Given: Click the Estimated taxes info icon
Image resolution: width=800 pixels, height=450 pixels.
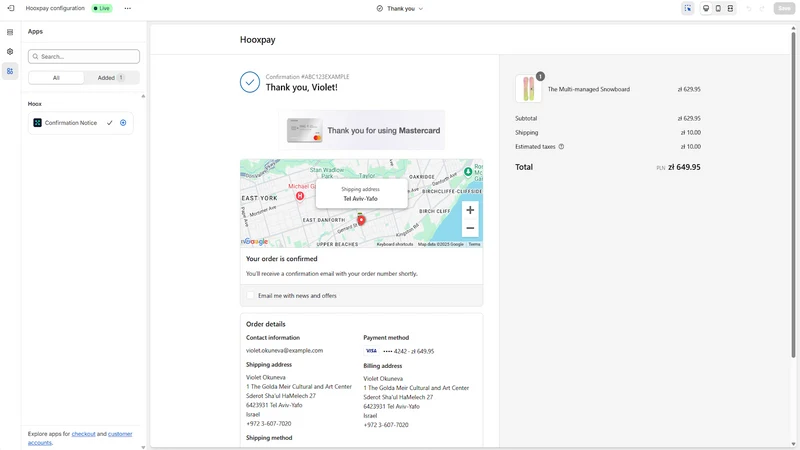Looking at the screenshot, I should click(x=561, y=146).
